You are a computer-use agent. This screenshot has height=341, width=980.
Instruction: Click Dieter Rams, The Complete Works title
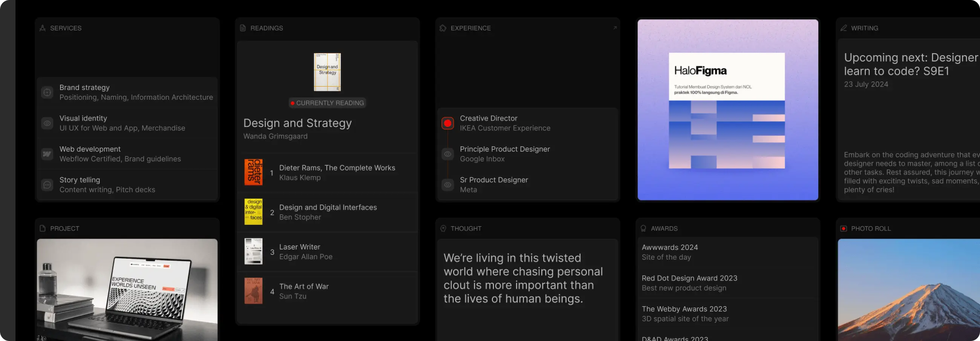(x=337, y=168)
